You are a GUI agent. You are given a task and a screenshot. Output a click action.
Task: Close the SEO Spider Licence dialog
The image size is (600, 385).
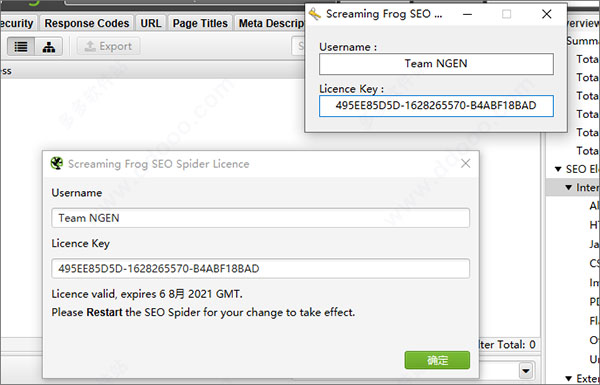click(465, 164)
